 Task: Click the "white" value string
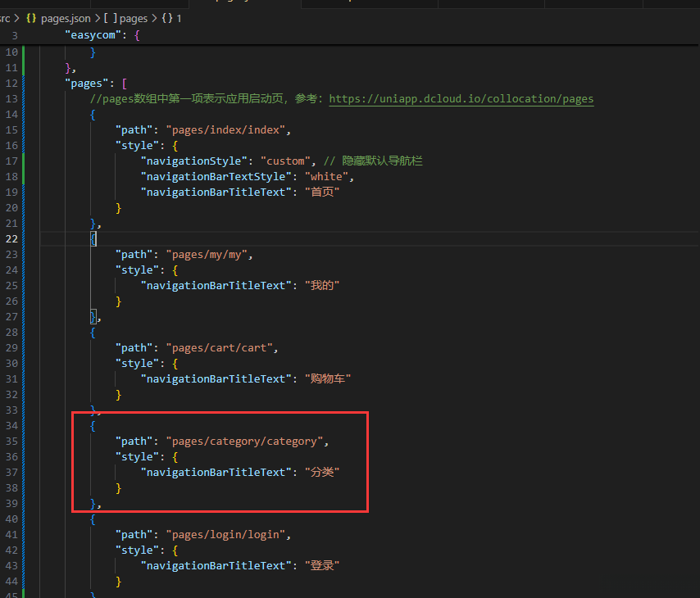click(326, 176)
